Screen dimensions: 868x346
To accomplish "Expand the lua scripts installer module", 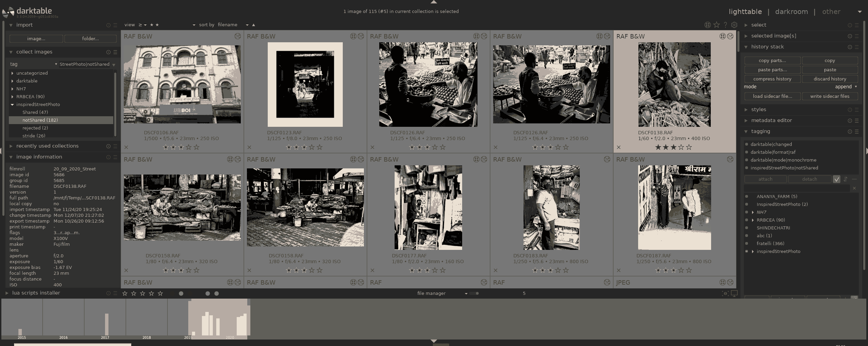I will pos(7,293).
